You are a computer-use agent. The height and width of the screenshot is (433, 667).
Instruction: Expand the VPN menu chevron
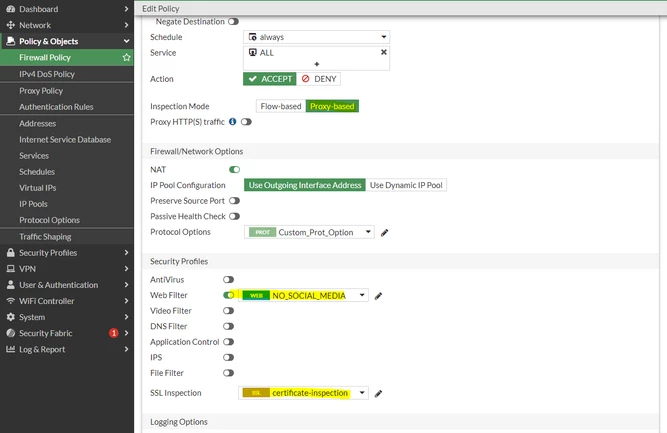tap(126, 269)
